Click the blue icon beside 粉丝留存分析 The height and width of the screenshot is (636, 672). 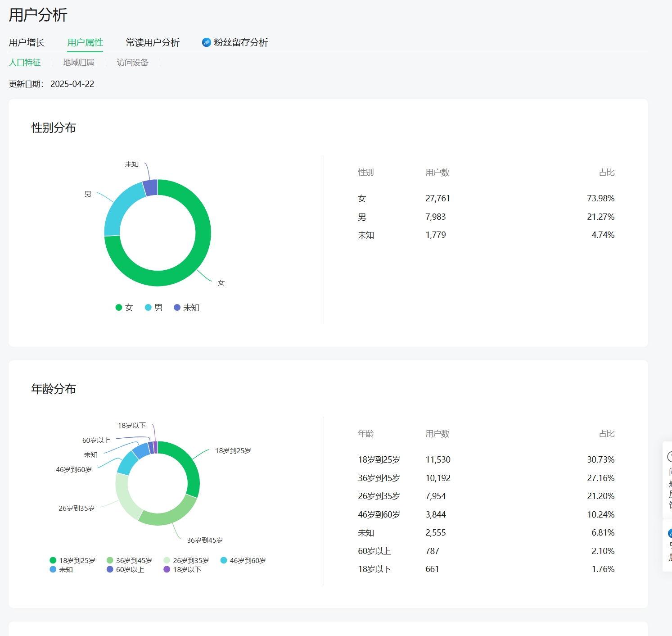[206, 42]
